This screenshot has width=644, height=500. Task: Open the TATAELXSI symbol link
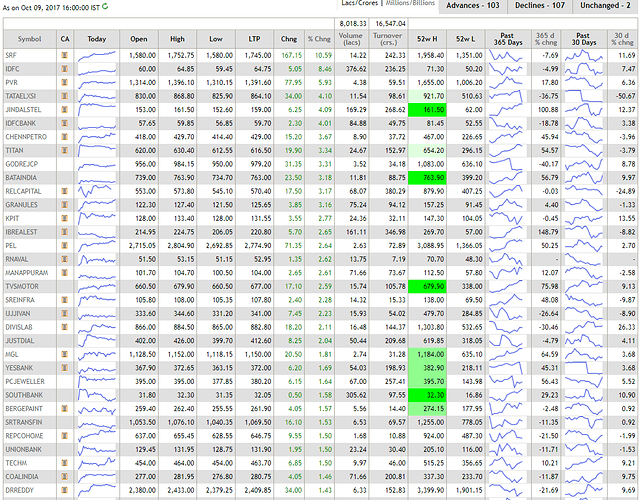pyautogui.click(x=21, y=96)
